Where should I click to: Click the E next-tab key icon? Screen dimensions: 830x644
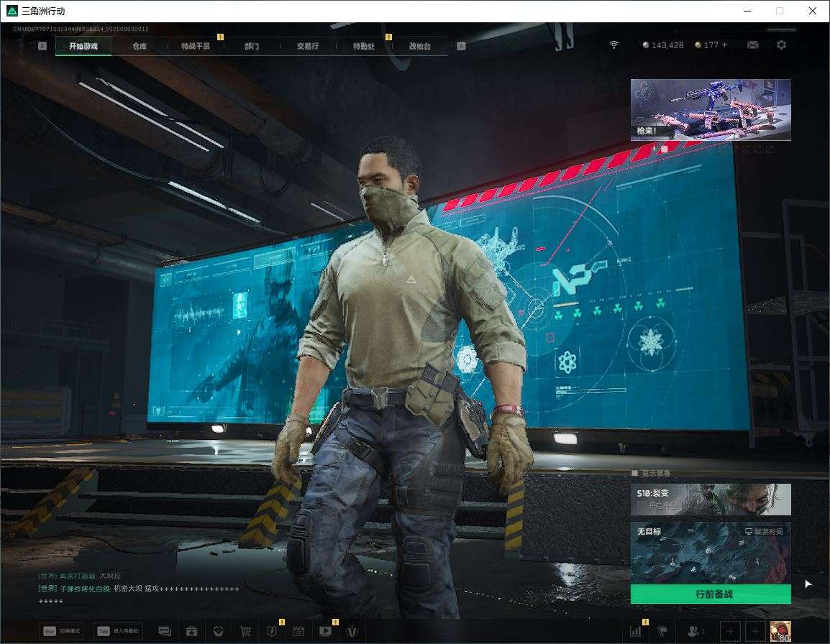461,46
